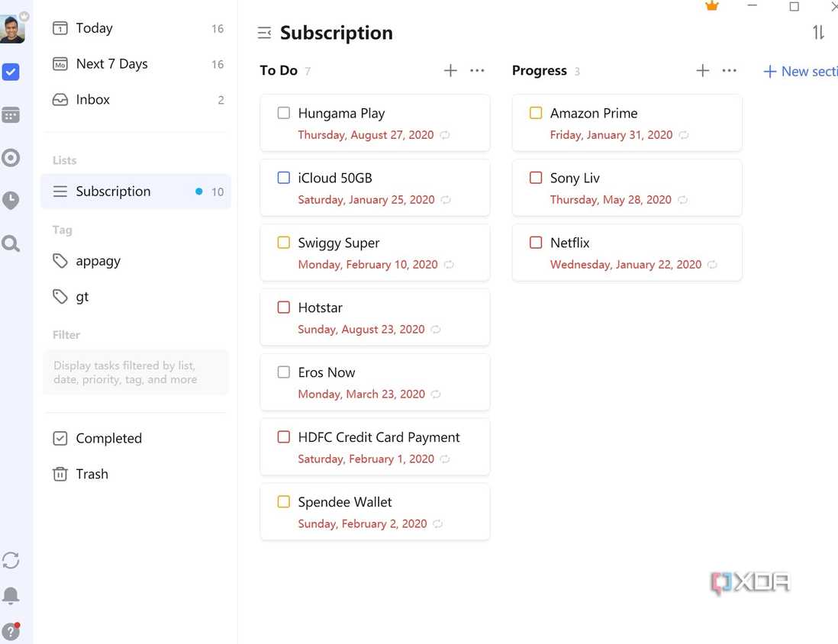
Task: Click the Filter description box
Action: click(x=136, y=372)
